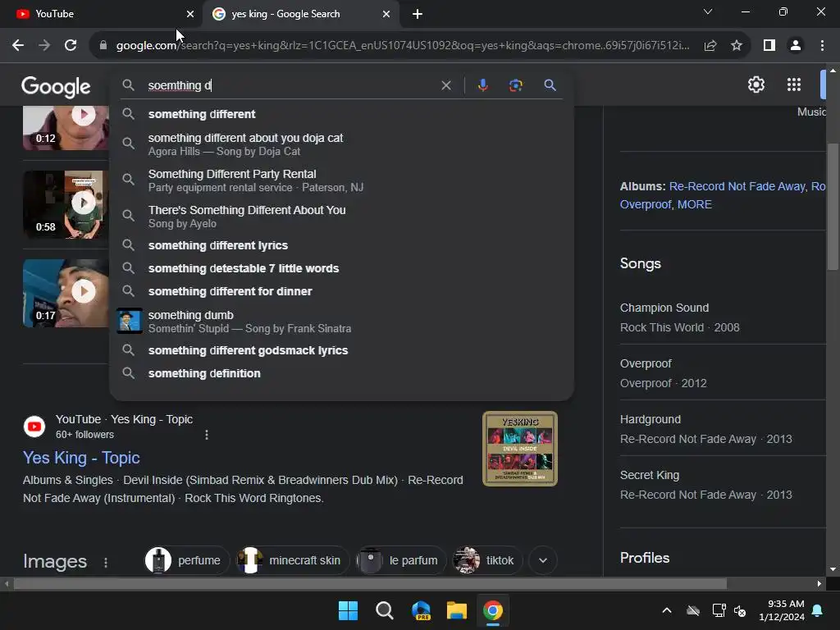Expand more image filter chips
840x630 pixels.
click(543, 560)
